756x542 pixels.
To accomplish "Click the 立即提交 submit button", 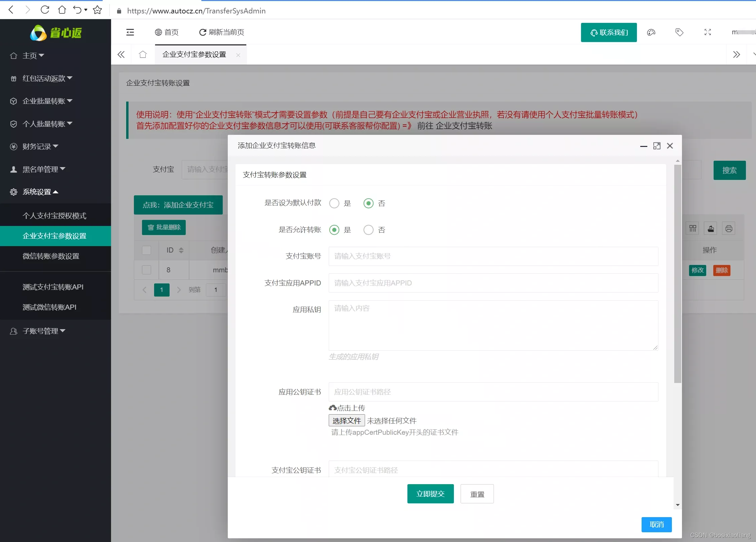I will [430, 494].
